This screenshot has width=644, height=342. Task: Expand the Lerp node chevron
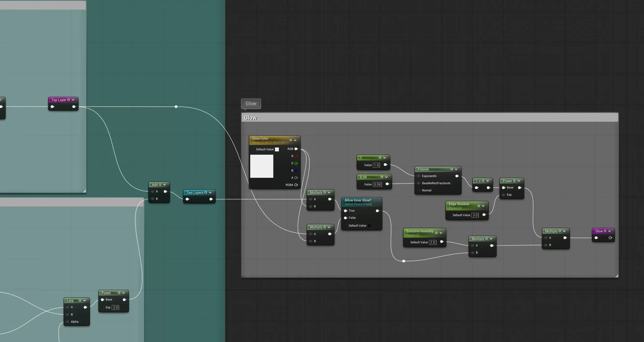[85, 300]
